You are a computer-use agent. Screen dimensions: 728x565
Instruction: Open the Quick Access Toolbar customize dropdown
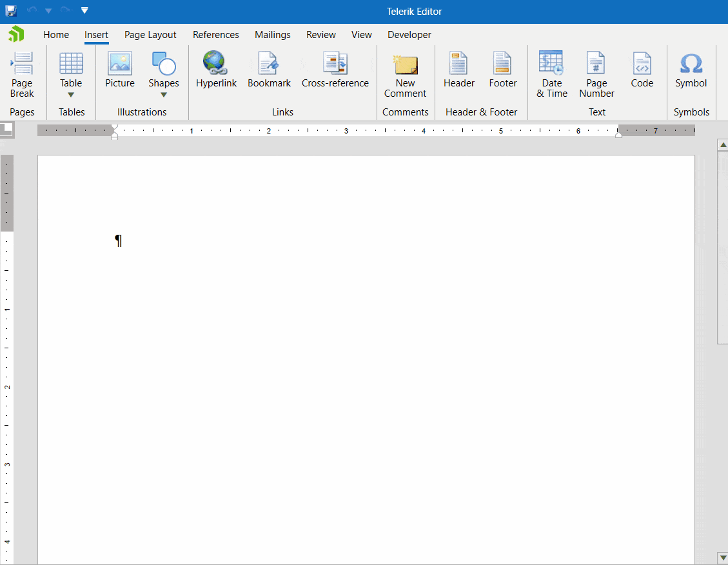(84, 10)
